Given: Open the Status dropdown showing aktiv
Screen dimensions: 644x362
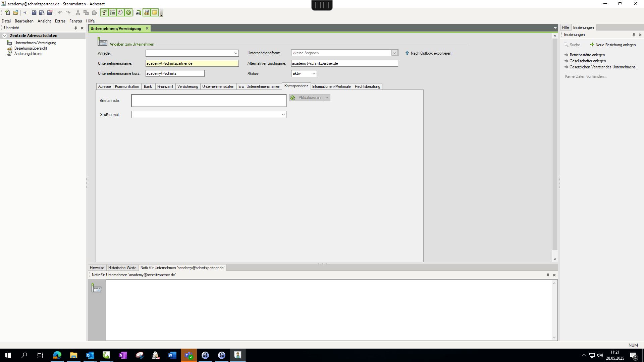Looking at the screenshot, I should pyautogui.click(x=314, y=74).
